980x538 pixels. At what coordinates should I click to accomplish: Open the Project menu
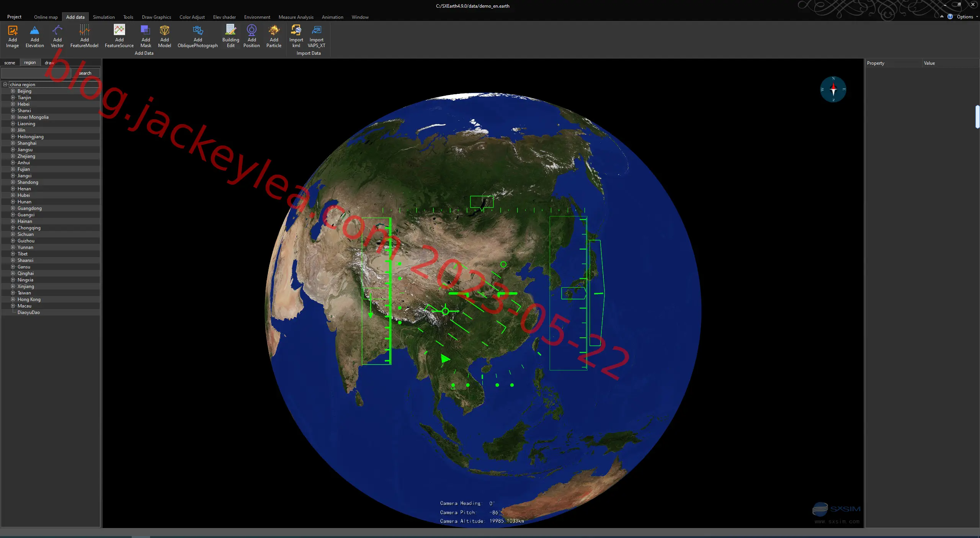pyautogui.click(x=14, y=17)
